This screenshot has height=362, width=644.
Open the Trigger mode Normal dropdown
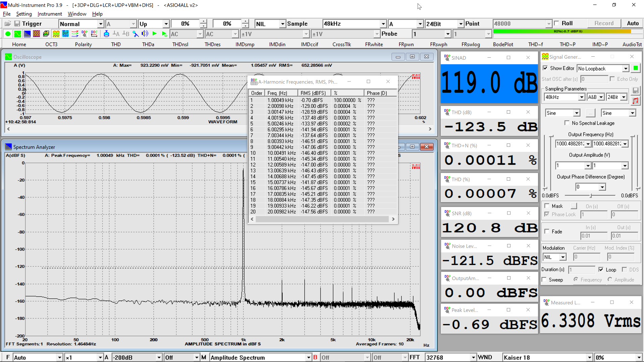[x=101, y=24]
